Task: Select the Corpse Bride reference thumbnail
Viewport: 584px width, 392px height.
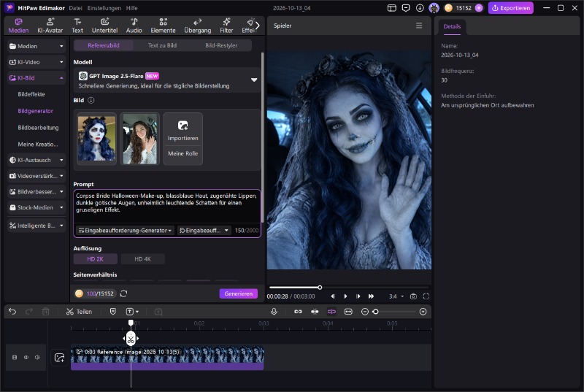Action: 96,139
